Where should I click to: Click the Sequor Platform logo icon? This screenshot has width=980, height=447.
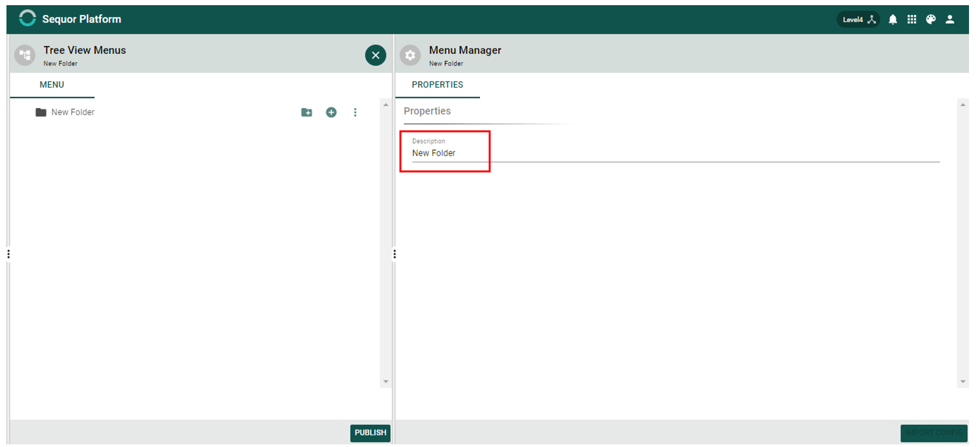point(27,19)
